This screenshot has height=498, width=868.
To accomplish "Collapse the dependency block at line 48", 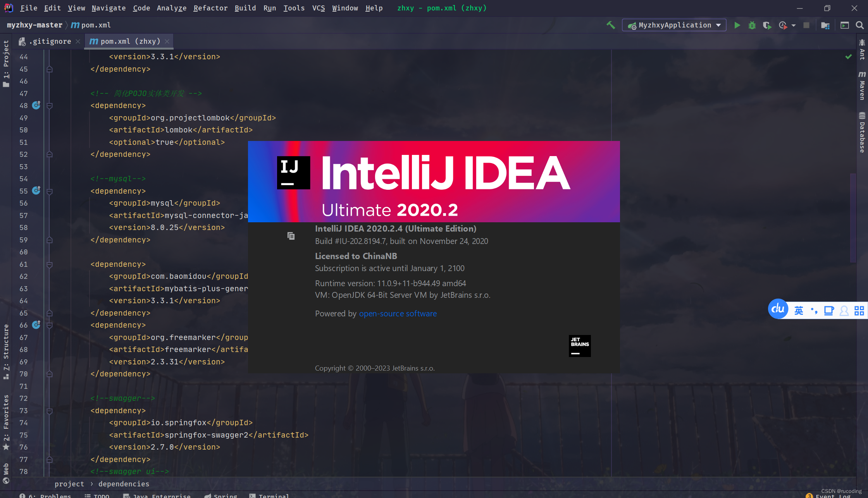I will click(50, 106).
